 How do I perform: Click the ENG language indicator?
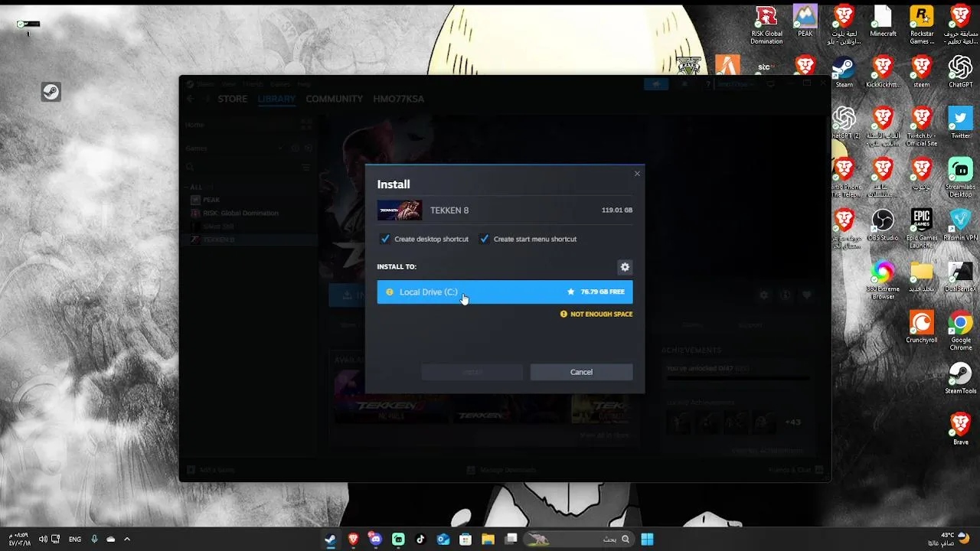(x=75, y=539)
